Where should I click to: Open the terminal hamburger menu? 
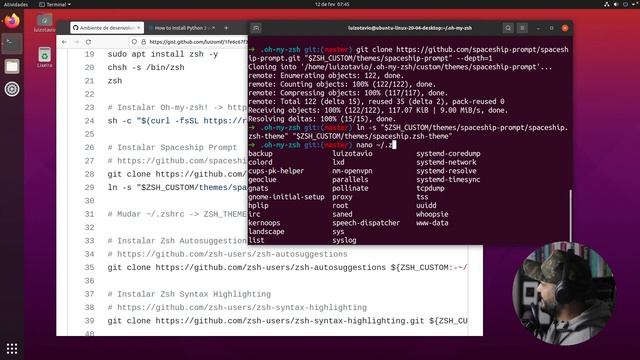pyautogui.click(x=522, y=28)
